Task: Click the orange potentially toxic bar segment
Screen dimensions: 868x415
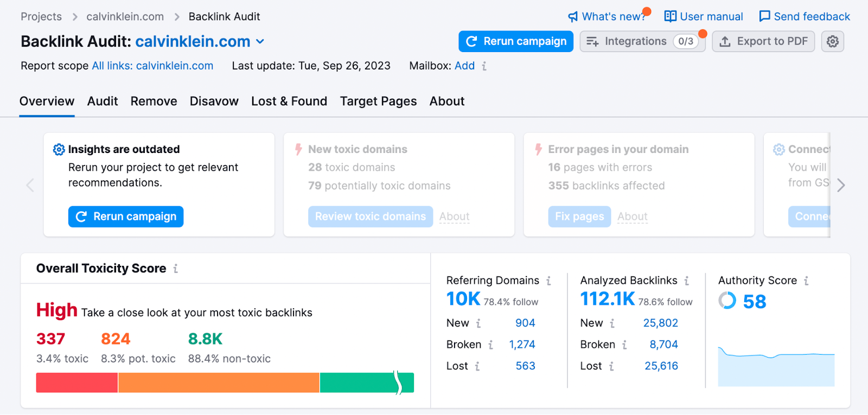Action: click(x=219, y=382)
